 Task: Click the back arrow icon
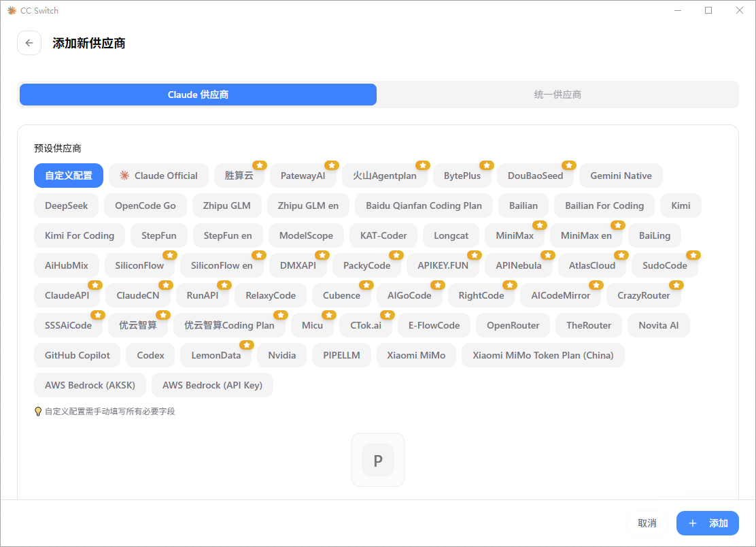29,43
